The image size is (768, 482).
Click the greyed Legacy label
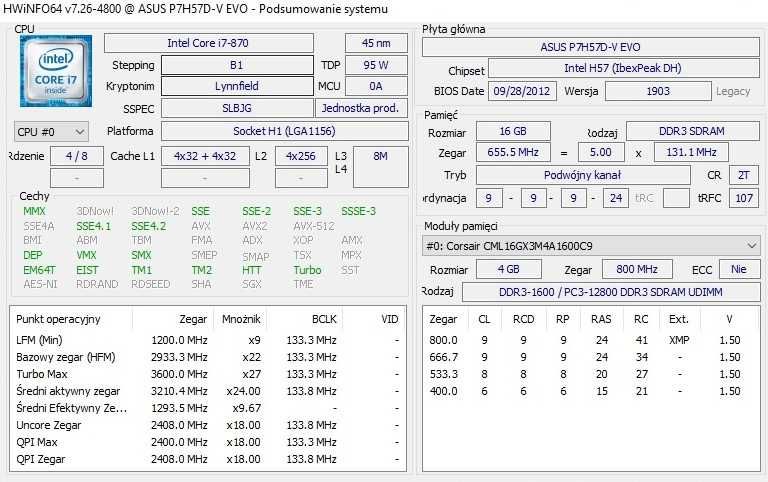tap(733, 91)
